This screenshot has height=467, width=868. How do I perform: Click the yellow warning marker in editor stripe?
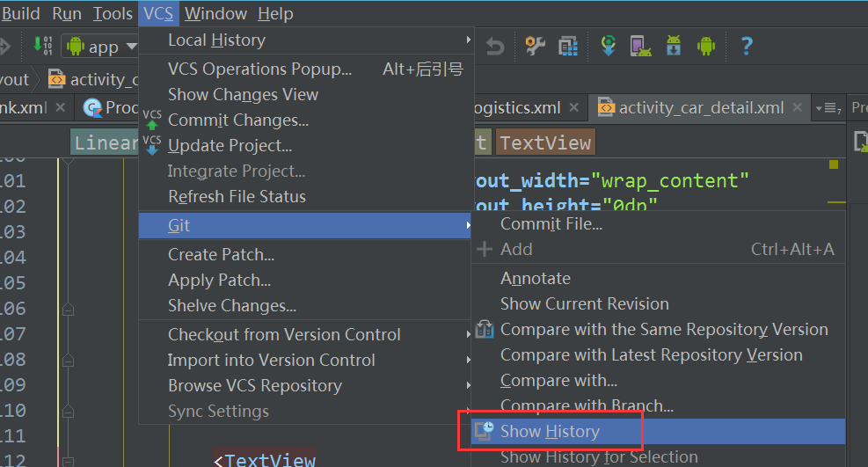834,164
